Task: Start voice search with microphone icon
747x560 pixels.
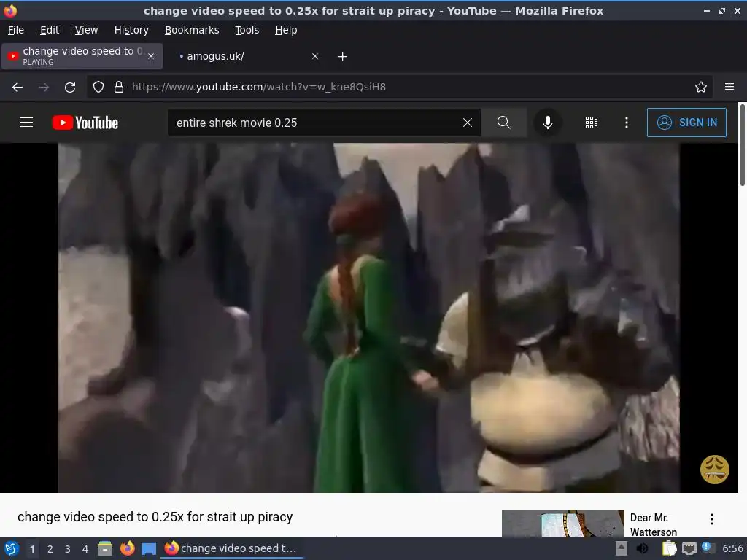Action: pyautogui.click(x=548, y=122)
